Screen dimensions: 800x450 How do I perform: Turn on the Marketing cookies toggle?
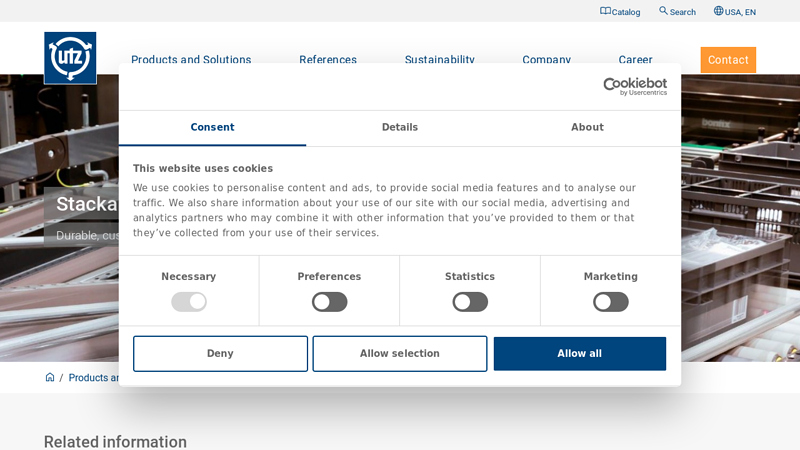(x=610, y=302)
